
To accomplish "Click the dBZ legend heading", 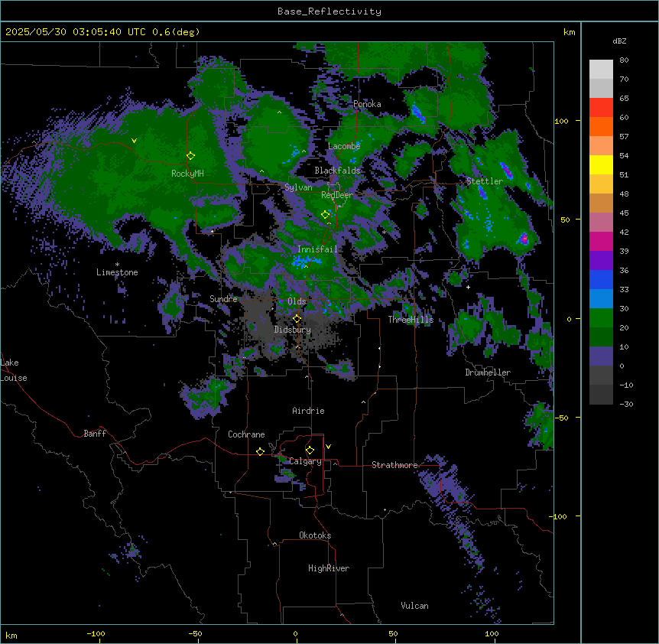I will pyautogui.click(x=619, y=41).
